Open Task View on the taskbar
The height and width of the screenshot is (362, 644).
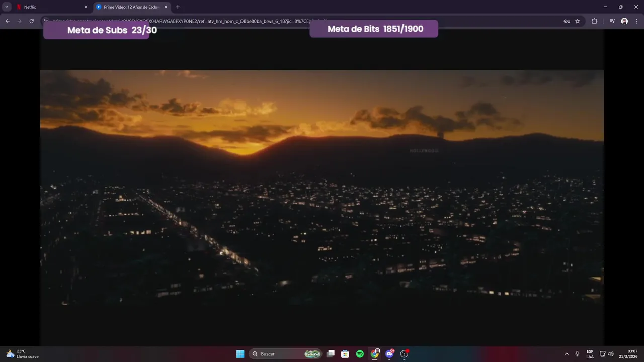(331, 354)
